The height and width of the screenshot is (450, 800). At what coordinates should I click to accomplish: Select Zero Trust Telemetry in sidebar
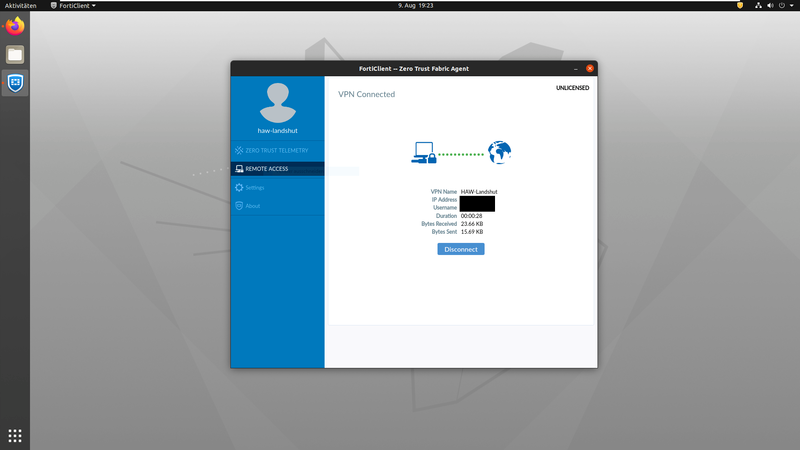[277, 150]
